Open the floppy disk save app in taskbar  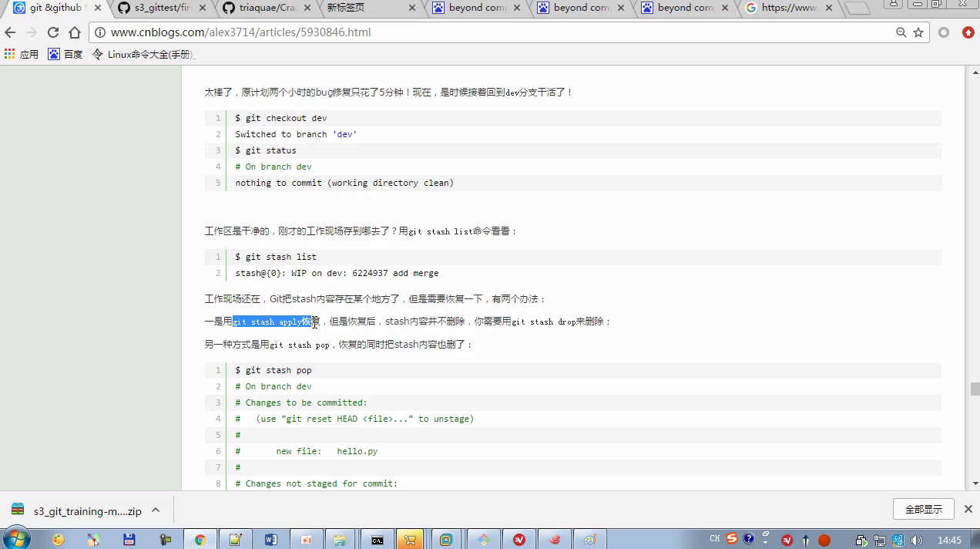pos(129,540)
